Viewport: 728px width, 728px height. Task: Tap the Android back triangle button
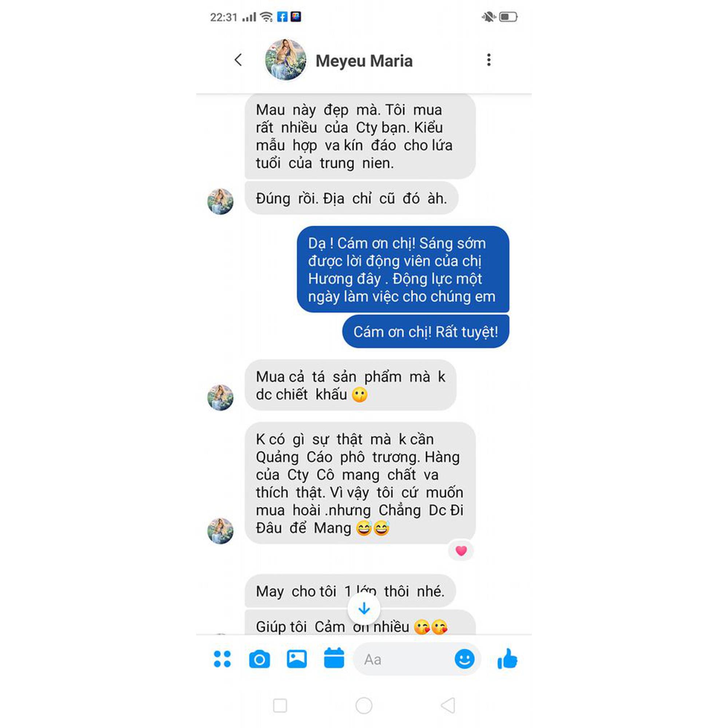click(x=448, y=705)
